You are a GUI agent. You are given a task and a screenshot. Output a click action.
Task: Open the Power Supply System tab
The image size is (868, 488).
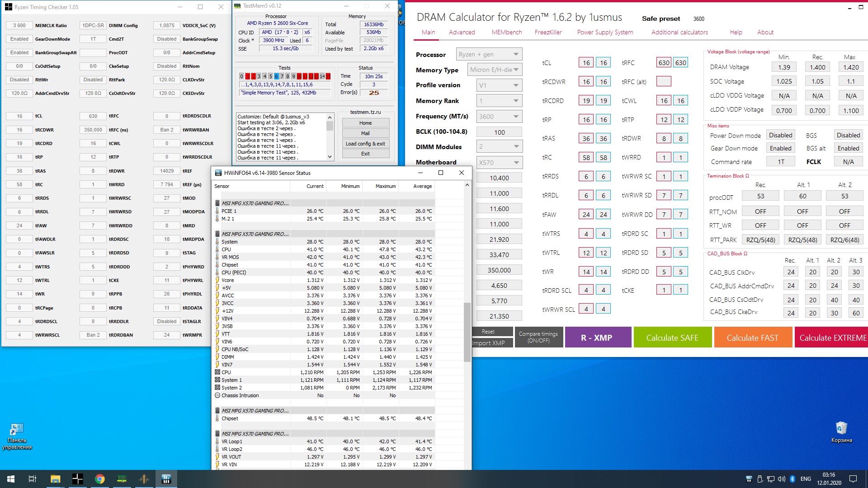[x=604, y=32]
